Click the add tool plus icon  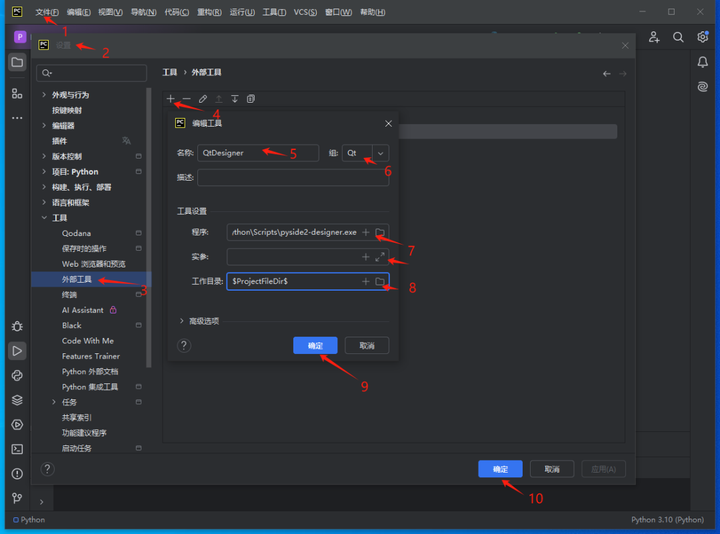(170, 99)
